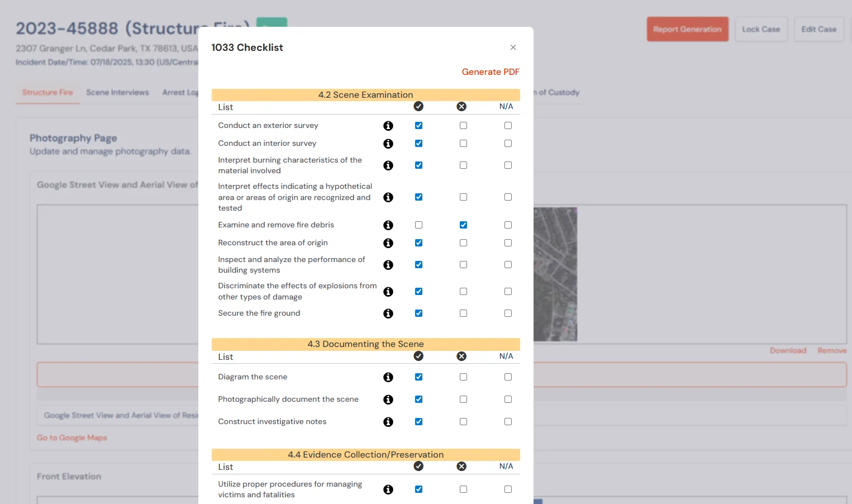Click the X header icon under Documenting the Scene
Image resolution: width=852 pixels, height=504 pixels.
461,356
